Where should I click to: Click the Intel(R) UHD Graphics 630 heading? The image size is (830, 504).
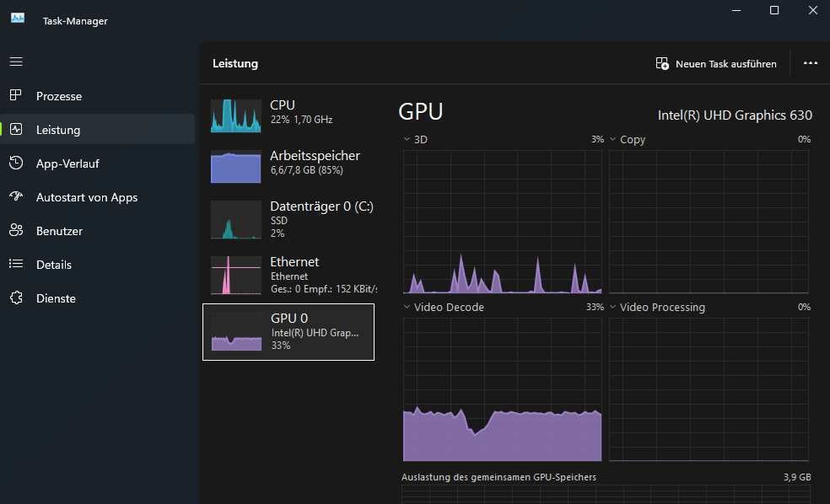735,115
